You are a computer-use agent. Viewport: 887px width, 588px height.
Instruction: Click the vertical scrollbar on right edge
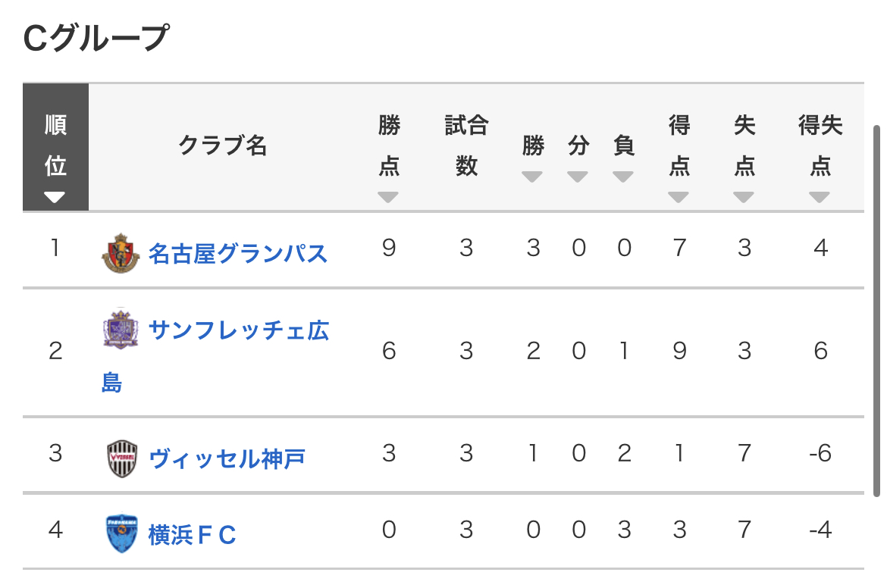877,311
